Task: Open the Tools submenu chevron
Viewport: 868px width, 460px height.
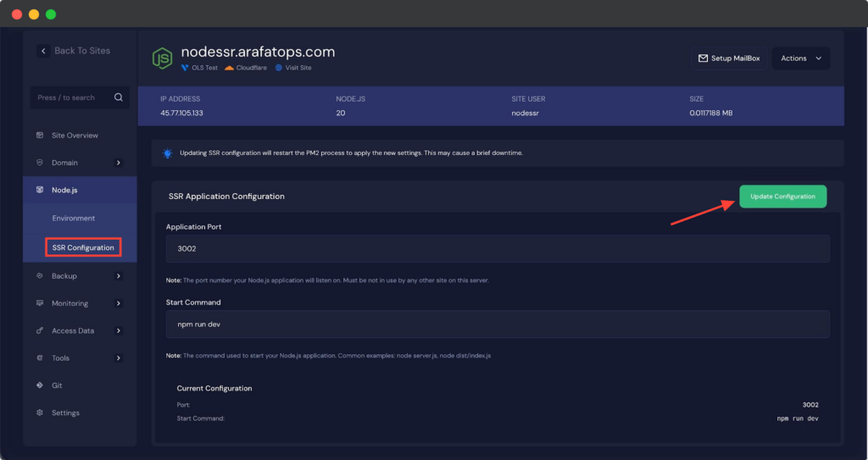Action: pos(118,358)
